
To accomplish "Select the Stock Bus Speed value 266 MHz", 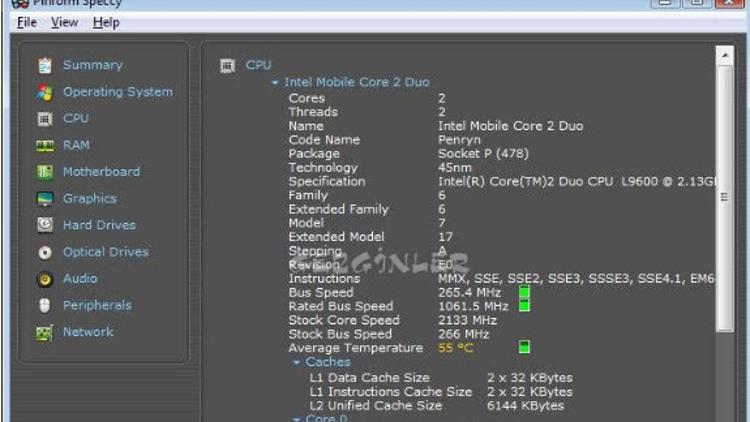I will 463,334.
